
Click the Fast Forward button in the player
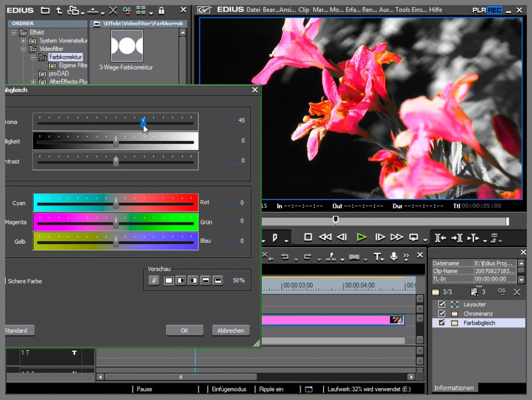click(397, 237)
